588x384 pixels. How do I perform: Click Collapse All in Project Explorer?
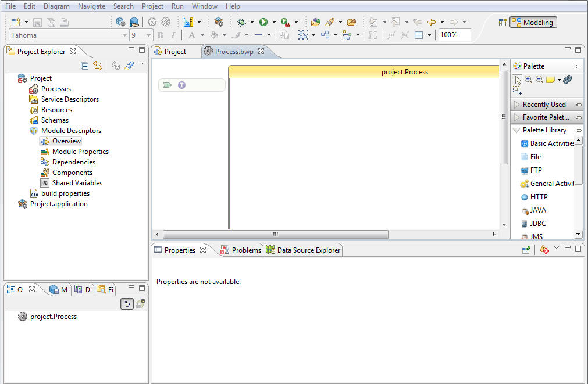(x=85, y=66)
